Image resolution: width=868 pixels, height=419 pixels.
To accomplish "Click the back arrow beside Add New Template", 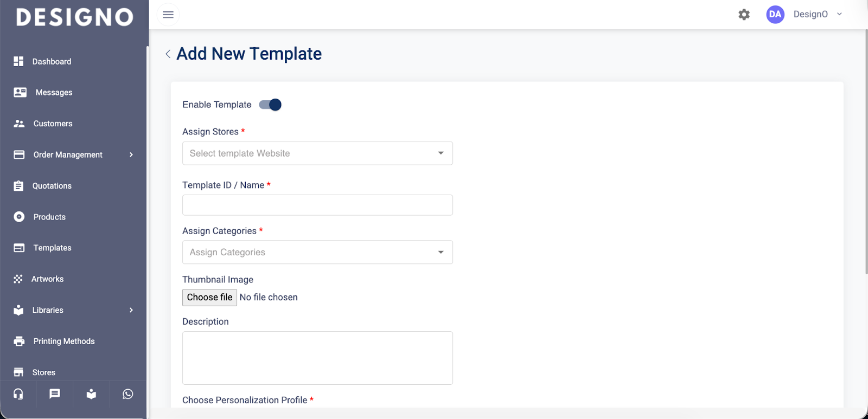I will coord(168,54).
